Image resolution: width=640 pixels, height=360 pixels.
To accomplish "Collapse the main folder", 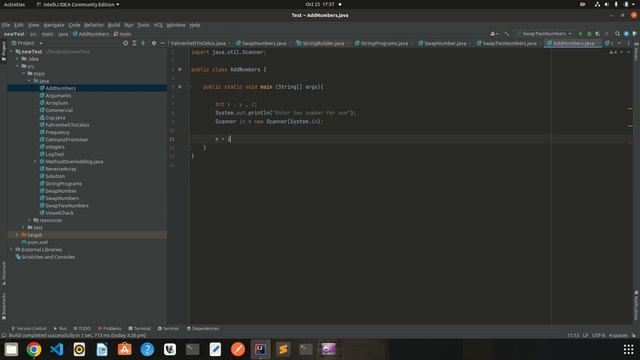I will click(23, 73).
